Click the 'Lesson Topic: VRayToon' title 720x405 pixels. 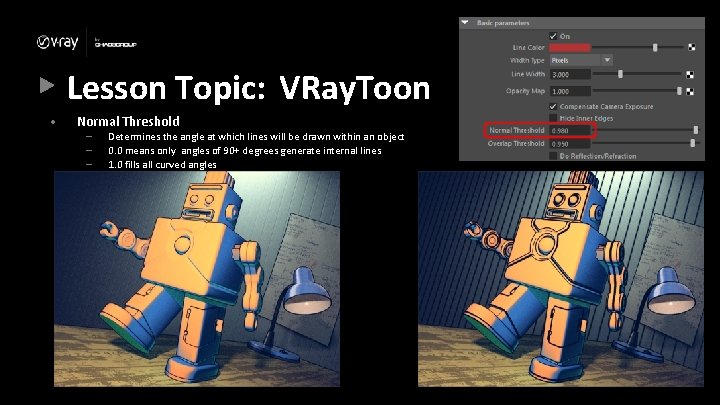(248, 88)
